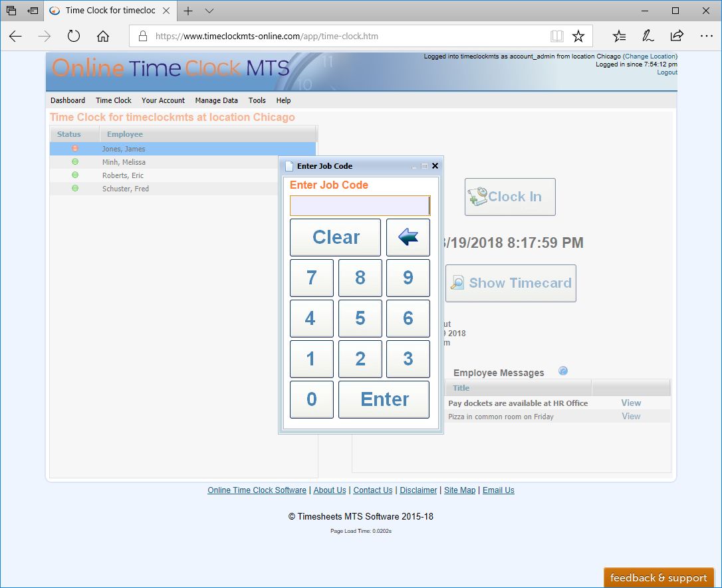This screenshot has width=722, height=588.
Task: Click status dot for Jones, James
Action: pyautogui.click(x=75, y=148)
